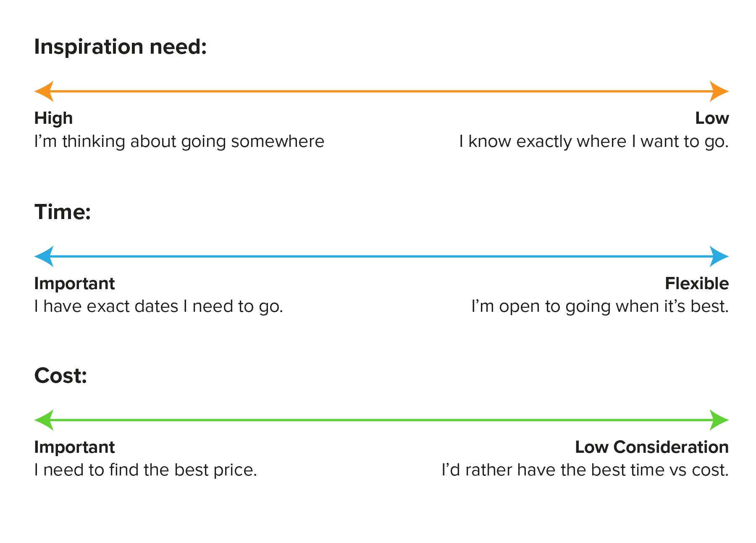Click 'I'm open to going when it's best.'
Viewport: 756px width, 543px height.
600,307
